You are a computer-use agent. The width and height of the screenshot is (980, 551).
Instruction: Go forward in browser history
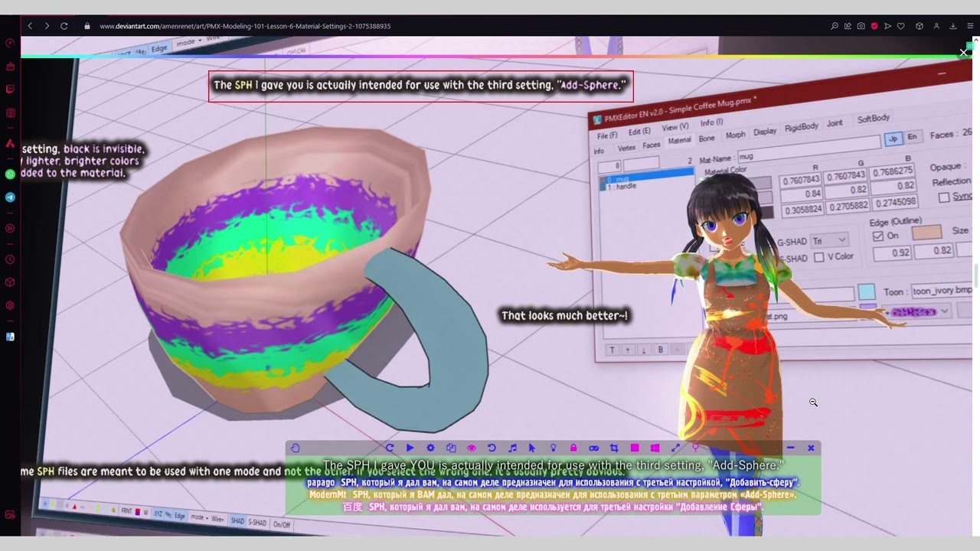tap(47, 26)
